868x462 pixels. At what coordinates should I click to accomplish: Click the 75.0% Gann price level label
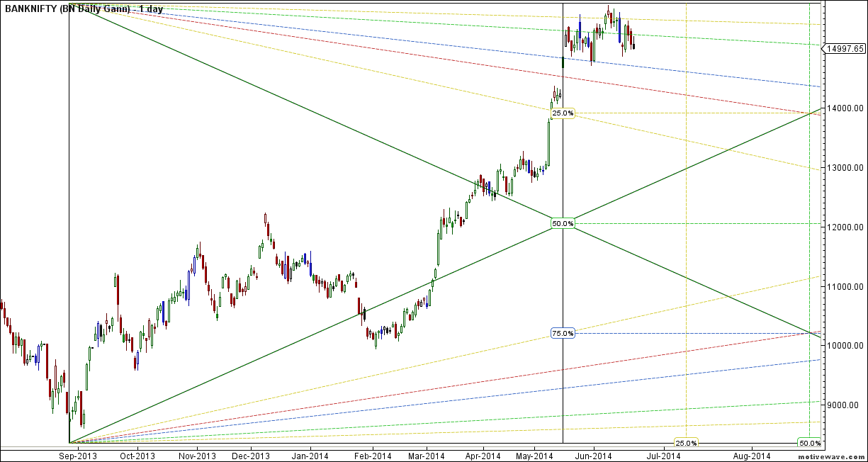click(x=563, y=333)
